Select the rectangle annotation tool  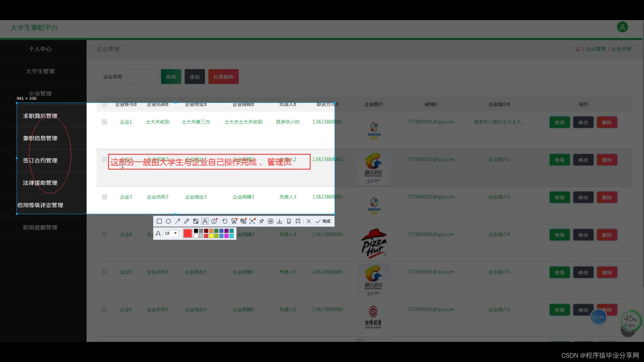coord(159,221)
